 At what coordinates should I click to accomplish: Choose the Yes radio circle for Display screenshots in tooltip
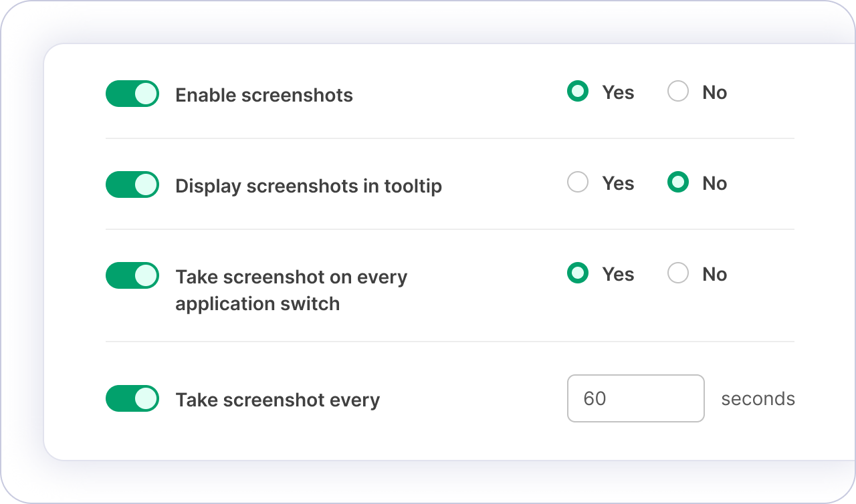(578, 182)
